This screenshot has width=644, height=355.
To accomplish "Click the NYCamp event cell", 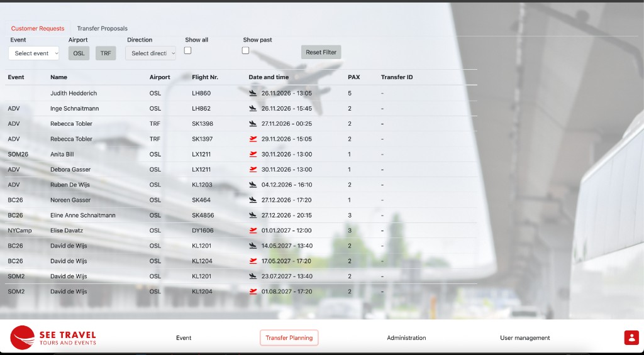I will point(19,230).
